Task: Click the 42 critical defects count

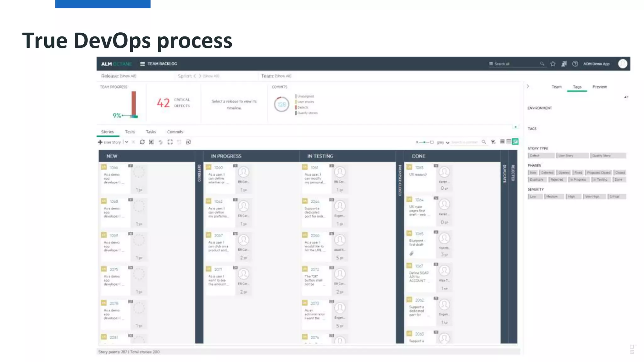Action: pos(163,103)
